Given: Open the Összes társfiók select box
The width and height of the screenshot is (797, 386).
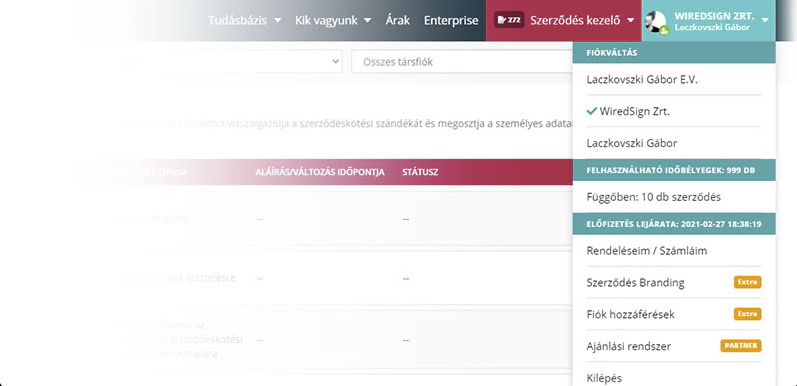Looking at the screenshot, I should coord(462,62).
